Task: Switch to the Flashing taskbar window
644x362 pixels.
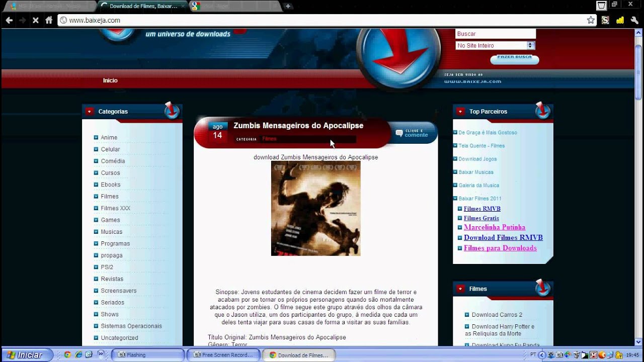Action: [147, 355]
